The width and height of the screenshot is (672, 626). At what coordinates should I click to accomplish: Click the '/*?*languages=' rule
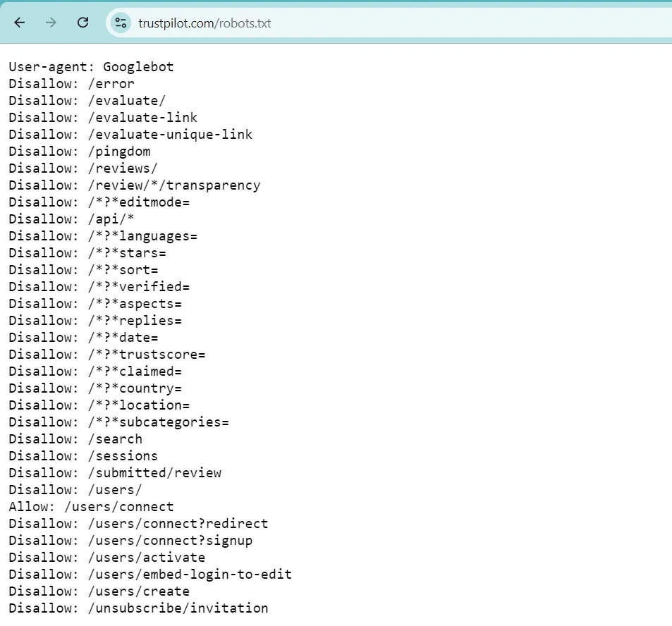(x=142, y=236)
